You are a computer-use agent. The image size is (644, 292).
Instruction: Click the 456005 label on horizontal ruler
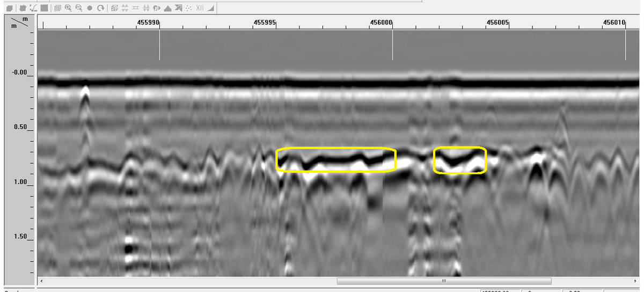pos(497,23)
